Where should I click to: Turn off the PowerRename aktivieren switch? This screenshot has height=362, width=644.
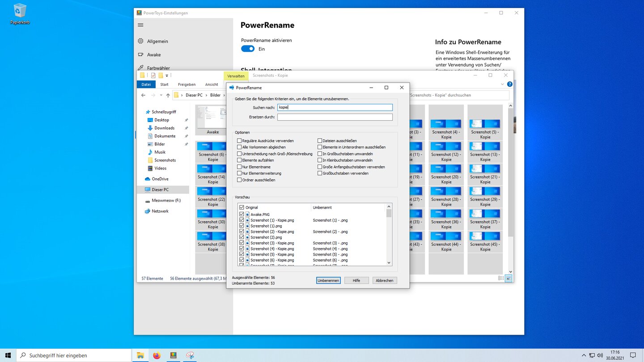pos(248,49)
